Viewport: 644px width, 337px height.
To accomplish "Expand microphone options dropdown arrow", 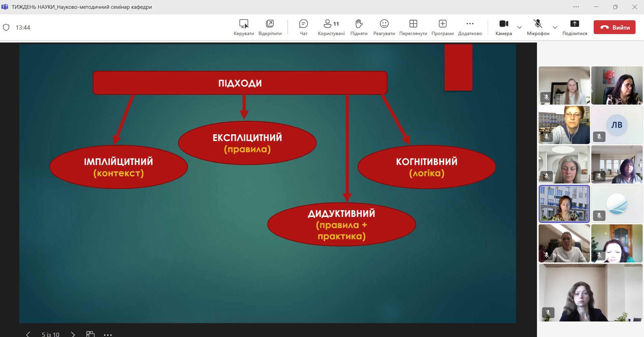I will [555, 27].
